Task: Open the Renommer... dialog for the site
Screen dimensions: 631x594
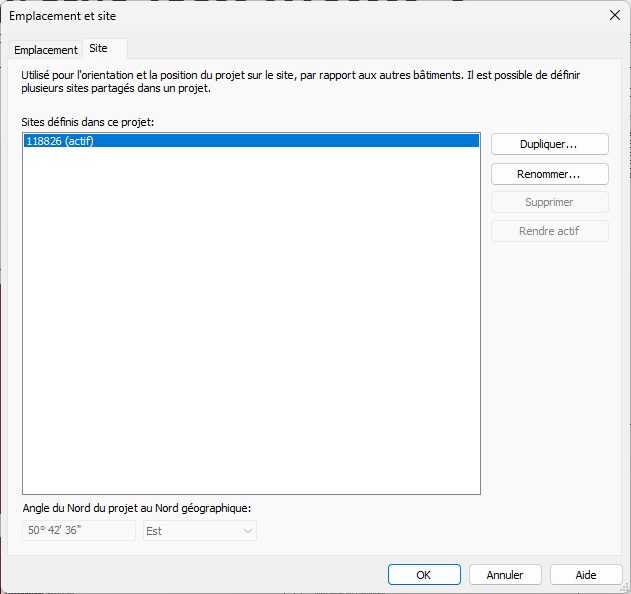Action: [549, 174]
